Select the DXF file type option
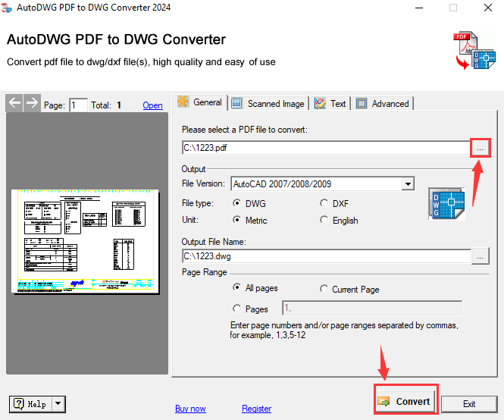The image size is (504, 420). (x=324, y=203)
